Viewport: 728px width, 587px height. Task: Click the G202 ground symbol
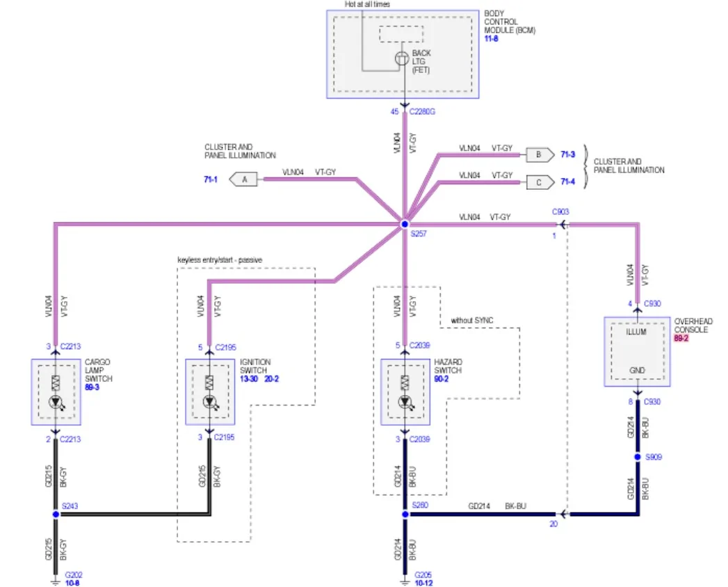pyautogui.click(x=55, y=582)
